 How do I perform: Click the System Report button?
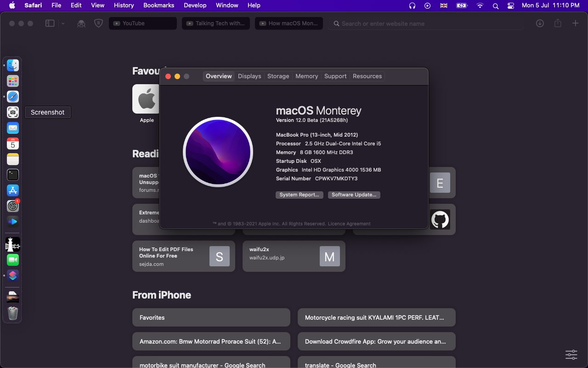[x=300, y=195]
